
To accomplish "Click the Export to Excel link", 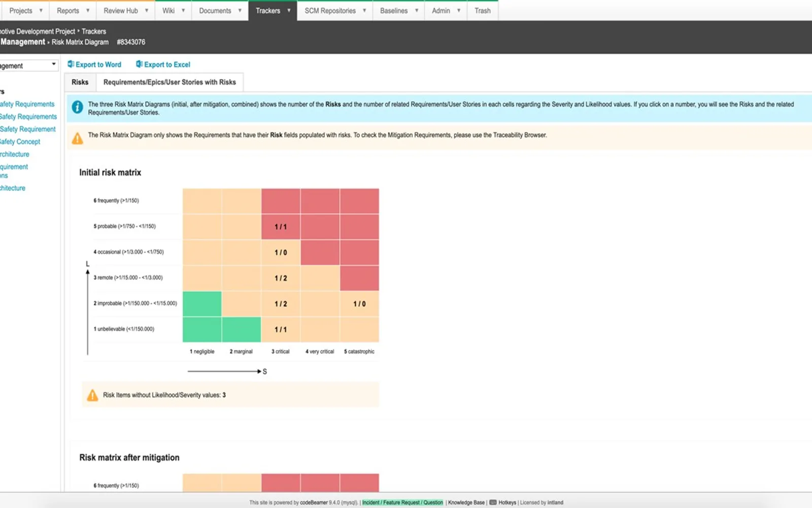I will 167,65.
